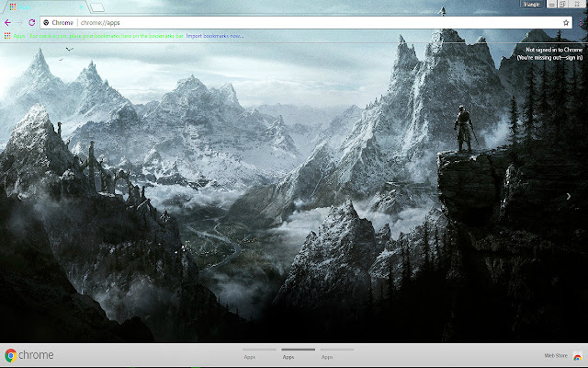Select the Apps browser tab
This screenshot has height=368, width=588.
(x=47, y=6)
